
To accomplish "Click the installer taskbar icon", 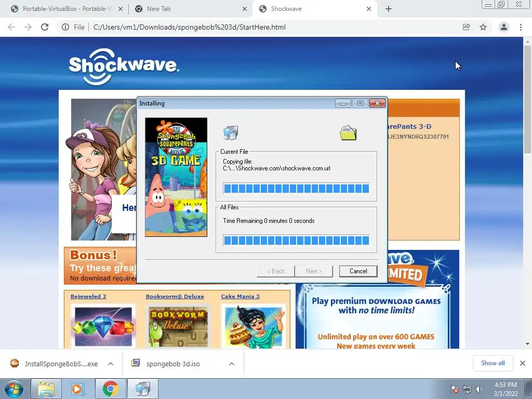I will pyautogui.click(x=143, y=389).
